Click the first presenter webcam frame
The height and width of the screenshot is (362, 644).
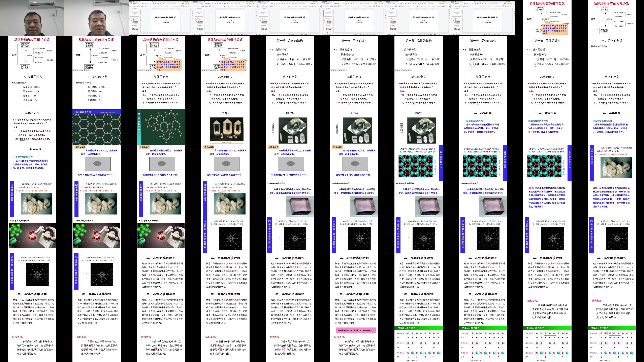tap(32, 18)
